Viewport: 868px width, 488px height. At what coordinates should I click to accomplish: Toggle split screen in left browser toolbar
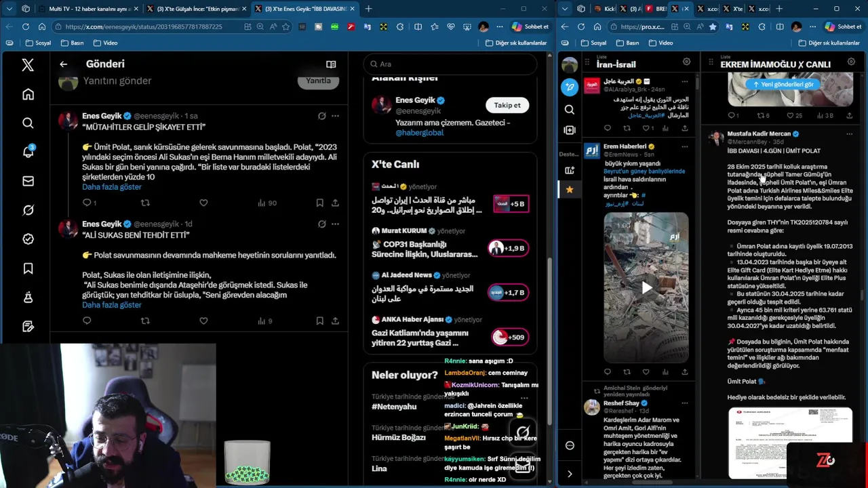[x=418, y=26]
